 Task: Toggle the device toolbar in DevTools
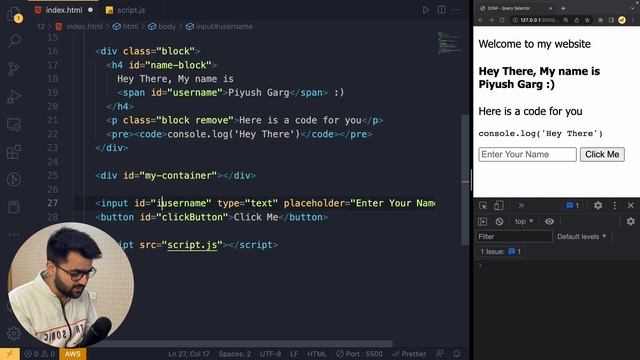point(498,206)
